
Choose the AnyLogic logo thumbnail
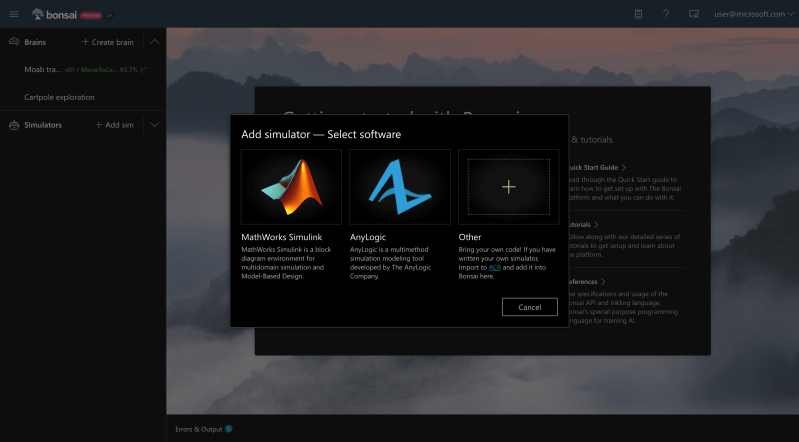[x=400, y=187]
